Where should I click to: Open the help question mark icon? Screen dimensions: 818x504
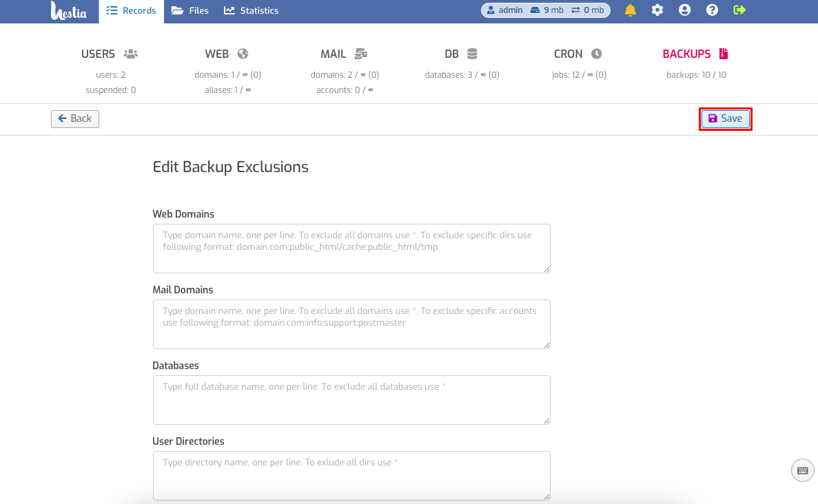[x=712, y=10]
